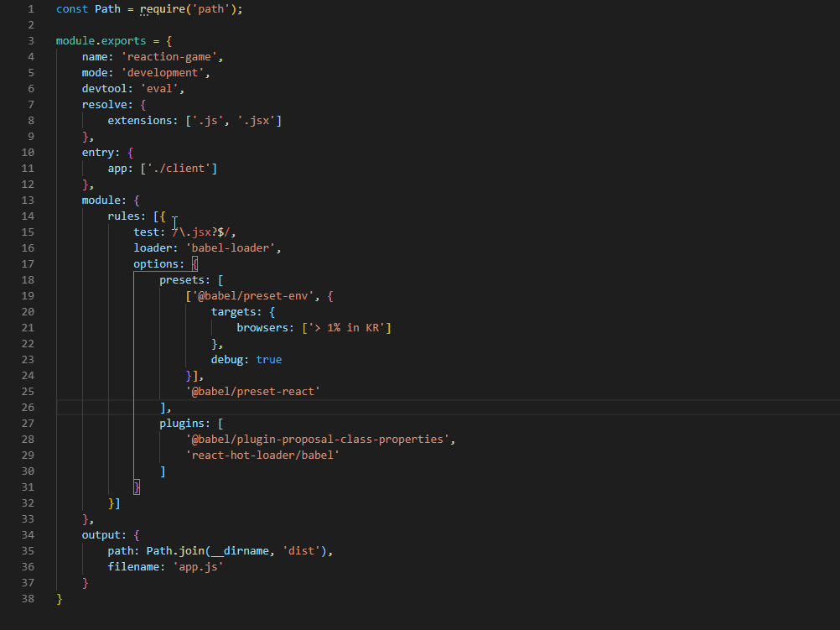Click line number 1 in the gutter
The width and height of the screenshot is (840, 630).
coord(31,9)
